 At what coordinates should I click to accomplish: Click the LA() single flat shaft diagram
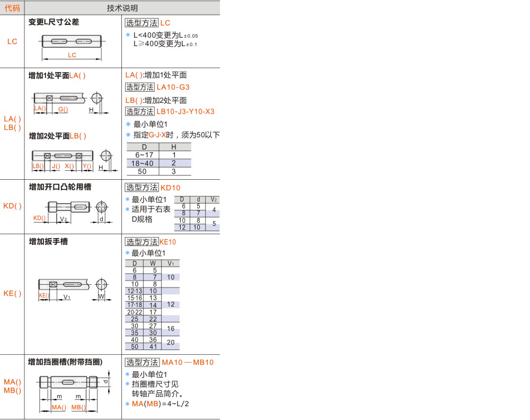pos(70,102)
